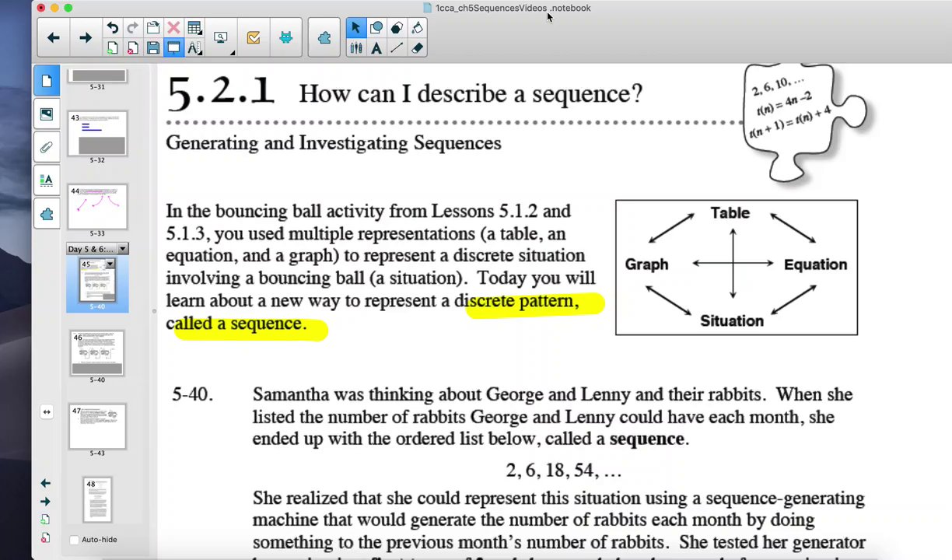952x560 pixels.
Task: Select page thumbnail 48
Action: click(x=97, y=500)
